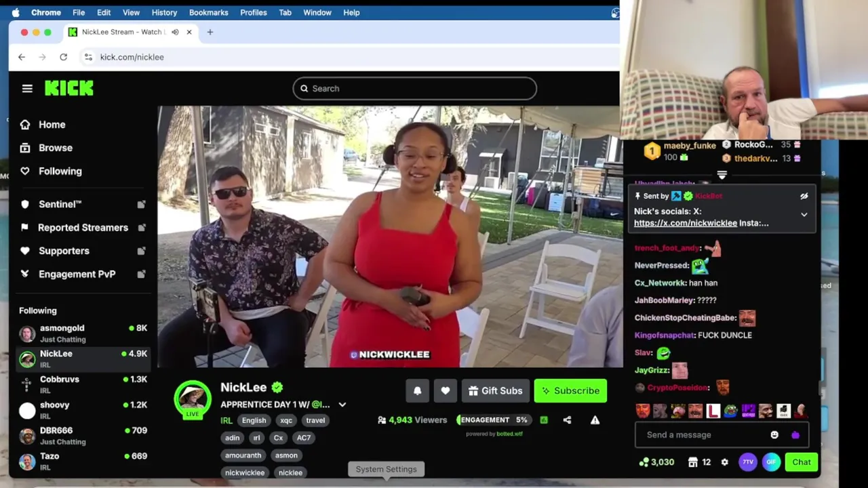
Task: Click the xqc tag
Action: (286, 420)
